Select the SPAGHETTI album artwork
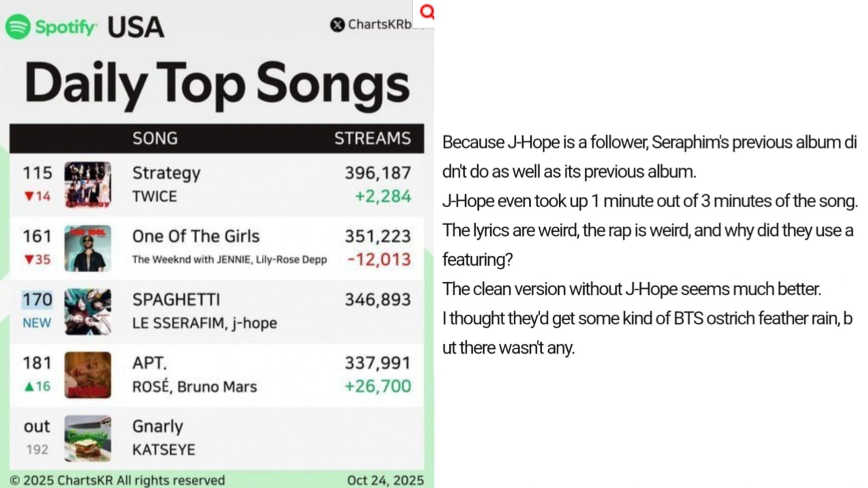This screenshot has width=868, height=488. coord(88,312)
